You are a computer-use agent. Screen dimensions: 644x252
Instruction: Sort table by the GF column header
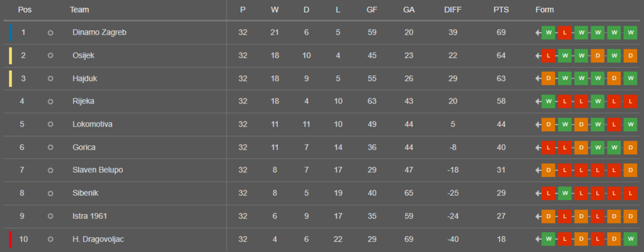tap(372, 10)
